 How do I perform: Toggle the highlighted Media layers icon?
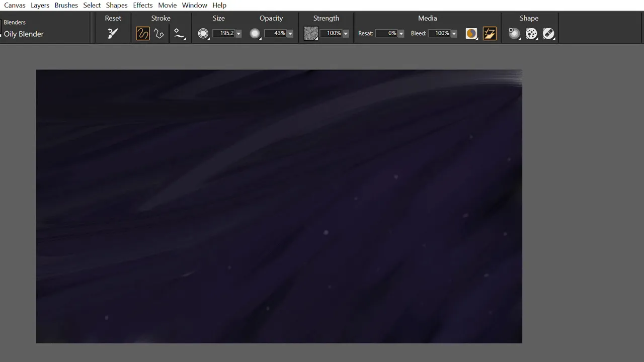pyautogui.click(x=490, y=34)
